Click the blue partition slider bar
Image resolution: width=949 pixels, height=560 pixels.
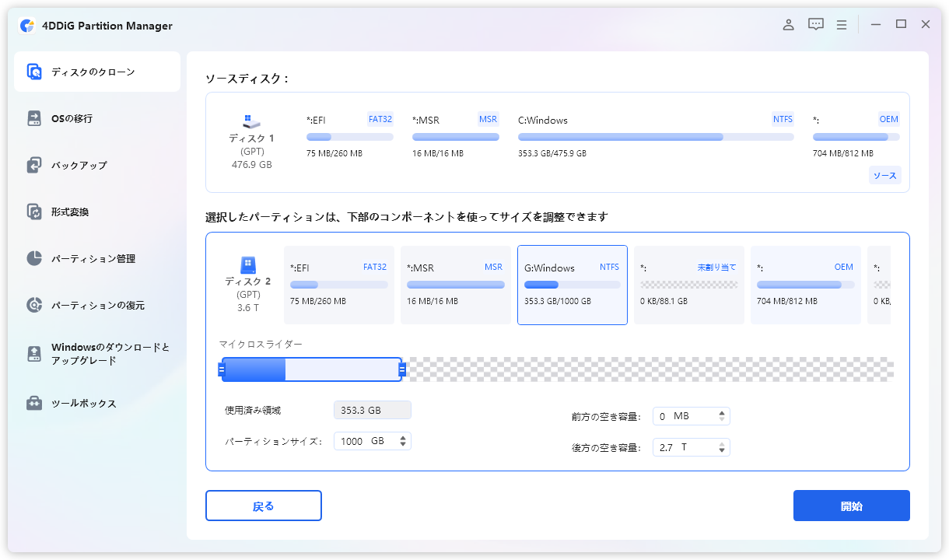(x=312, y=369)
